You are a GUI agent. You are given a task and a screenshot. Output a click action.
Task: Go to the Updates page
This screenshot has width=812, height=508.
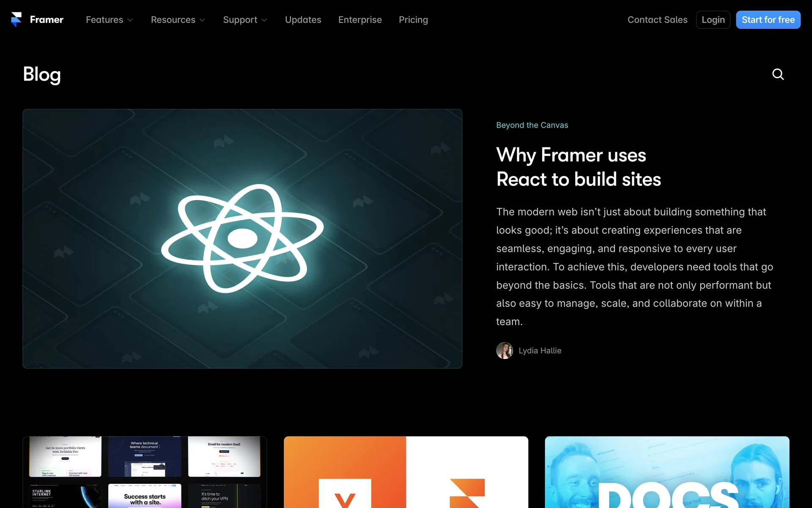[303, 20]
